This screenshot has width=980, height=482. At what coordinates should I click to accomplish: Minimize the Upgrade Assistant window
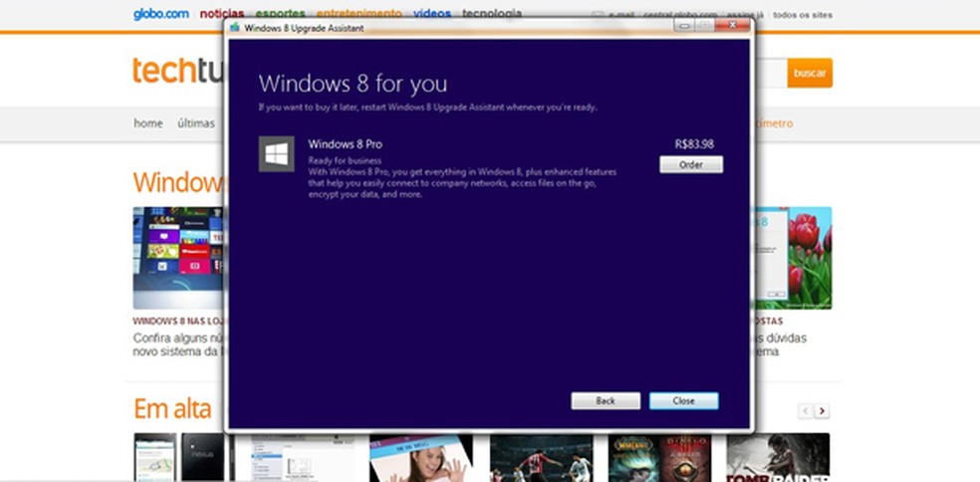[x=684, y=26]
